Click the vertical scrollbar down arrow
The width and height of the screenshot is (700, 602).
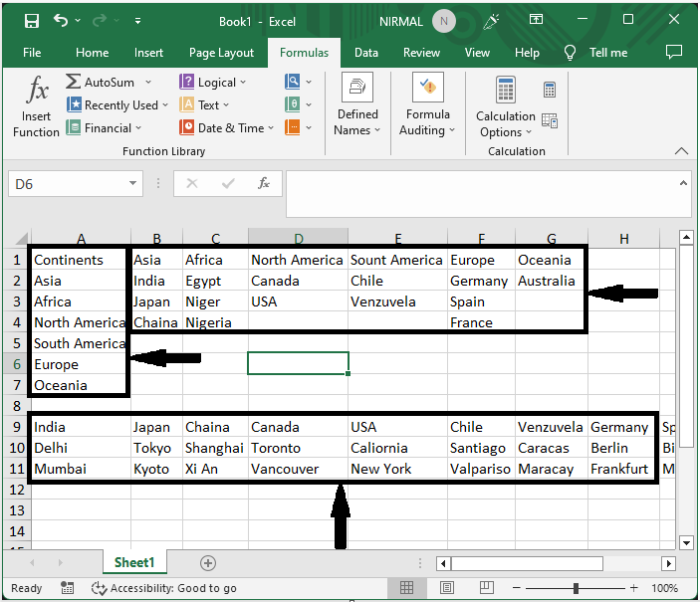coord(686,542)
